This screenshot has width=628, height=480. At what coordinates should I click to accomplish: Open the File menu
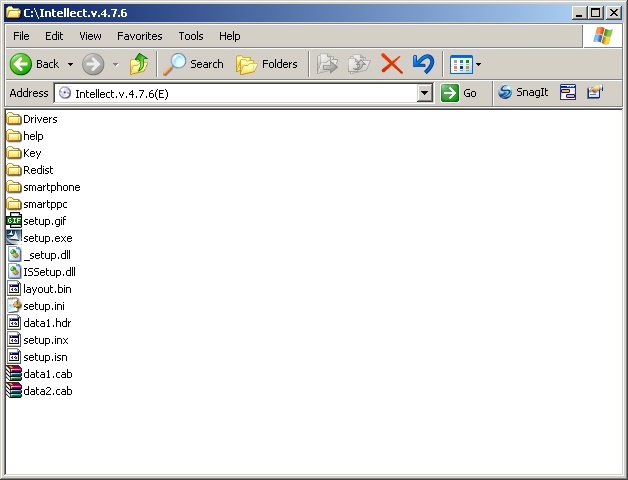click(21, 36)
